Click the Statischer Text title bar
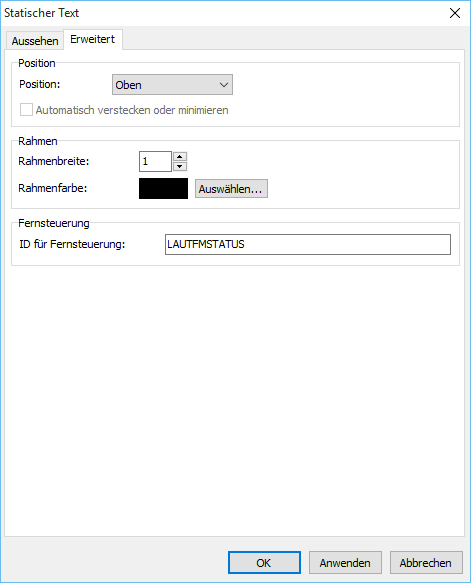This screenshot has height=583, width=471. click(x=223, y=13)
